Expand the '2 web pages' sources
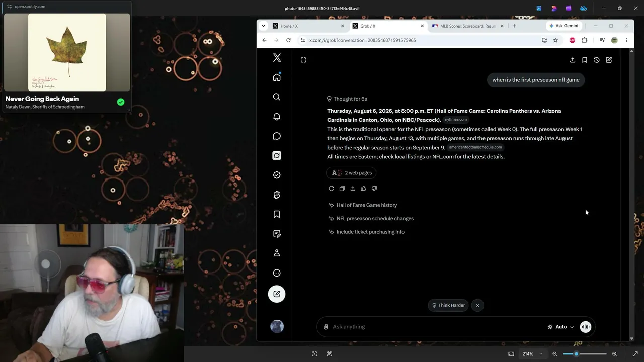The image size is (644, 362). click(x=352, y=173)
